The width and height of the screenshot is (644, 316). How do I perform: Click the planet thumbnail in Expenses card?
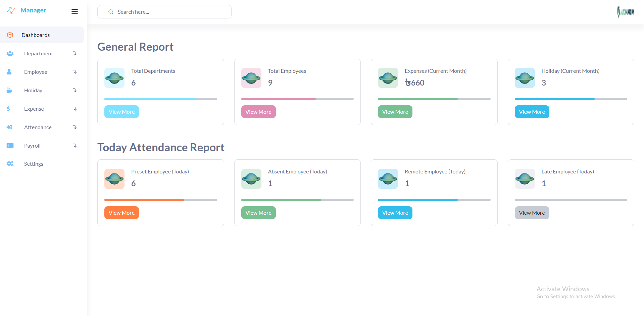pos(388,78)
